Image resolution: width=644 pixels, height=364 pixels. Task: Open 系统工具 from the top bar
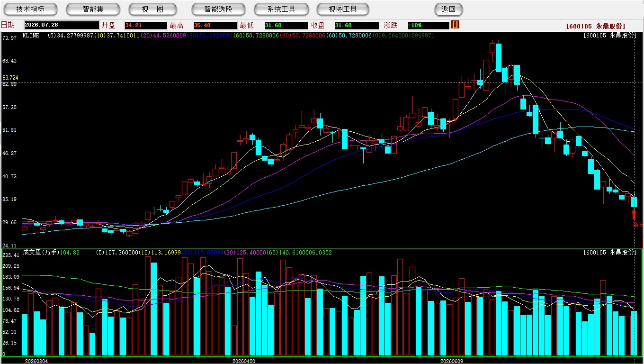click(x=281, y=9)
